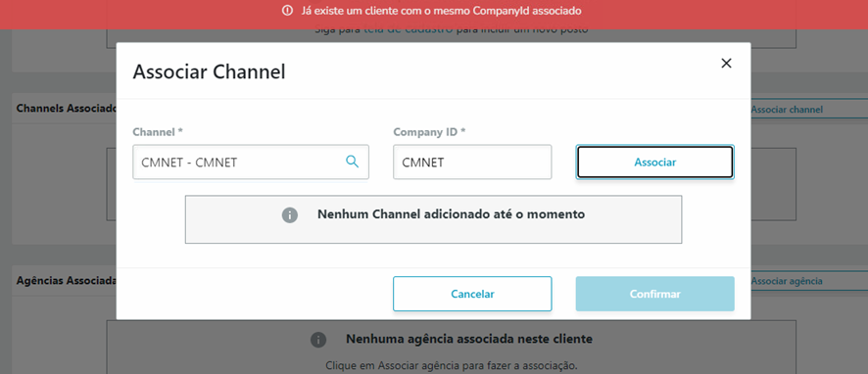The image size is (868, 374).
Task: Click the Associar Channel dialog title
Action: [210, 71]
